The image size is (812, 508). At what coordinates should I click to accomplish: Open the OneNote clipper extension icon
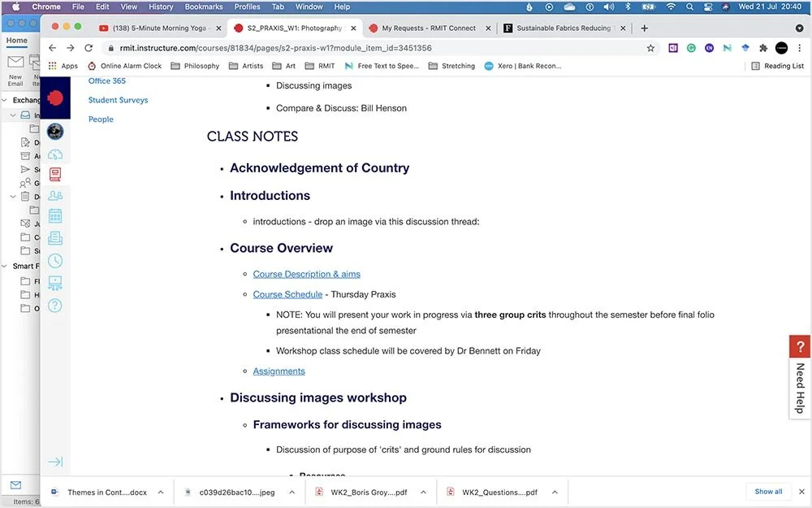click(x=673, y=48)
